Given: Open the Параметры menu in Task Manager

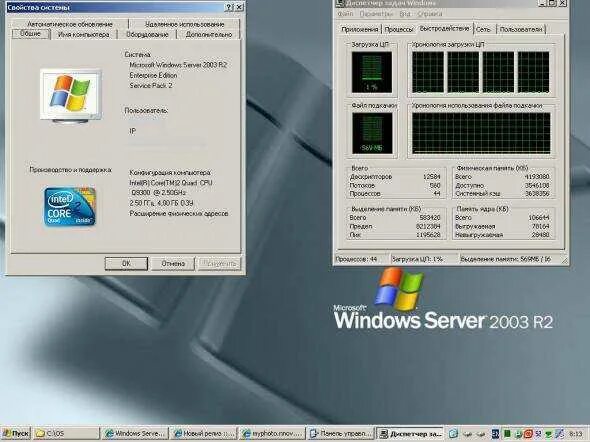Looking at the screenshot, I should tap(376, 14).
